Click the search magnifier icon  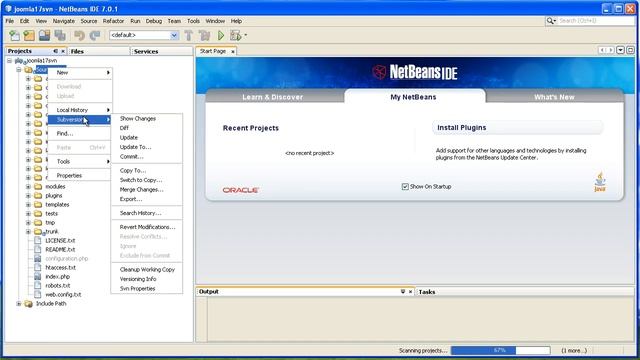551,21
